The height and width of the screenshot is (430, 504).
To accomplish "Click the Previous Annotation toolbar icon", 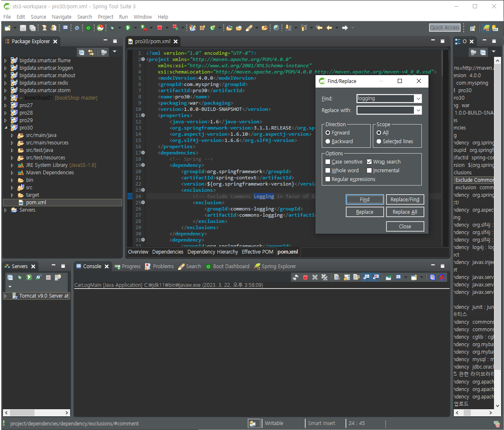I will click(303, 28).
